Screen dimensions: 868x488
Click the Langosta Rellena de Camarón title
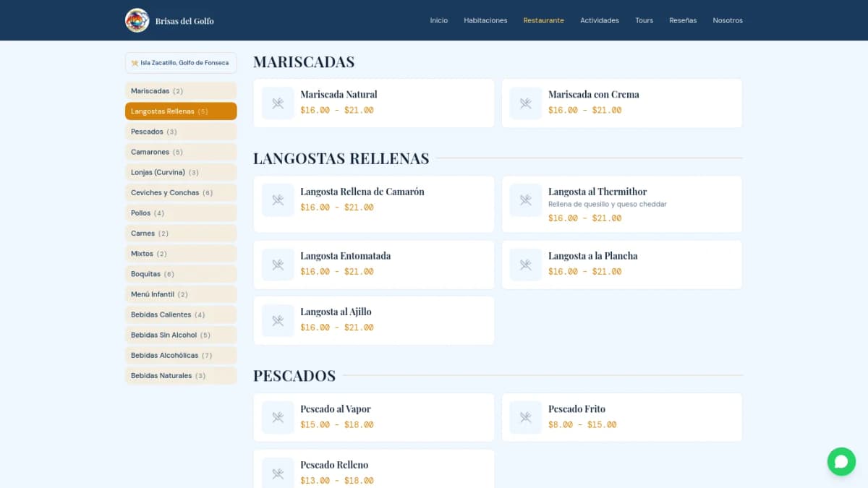tap(362, 192)
